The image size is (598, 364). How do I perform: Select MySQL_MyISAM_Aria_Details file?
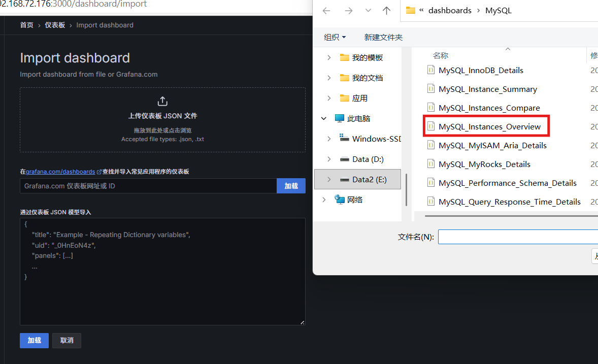tap(492, 145)
